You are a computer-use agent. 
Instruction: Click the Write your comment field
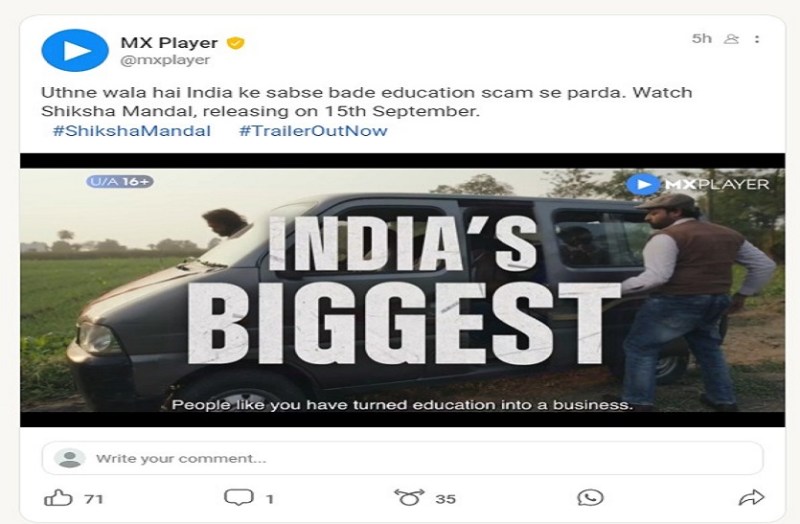pos(403,458)
